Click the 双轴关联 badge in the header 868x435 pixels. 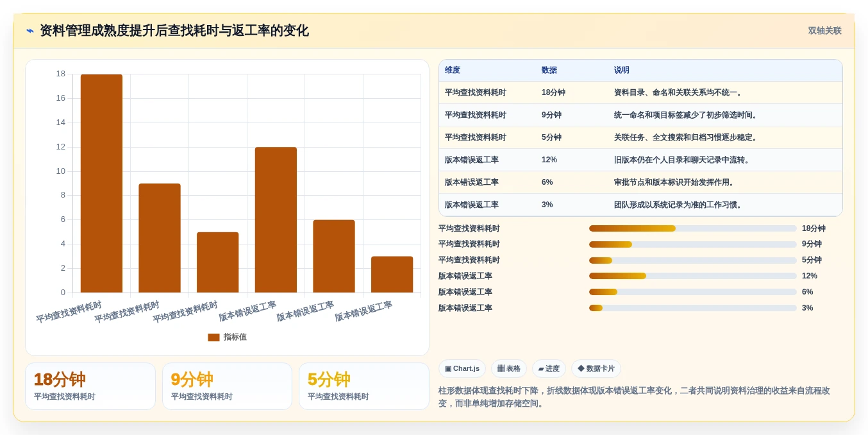pyautogui.click(x=824, y=31)
